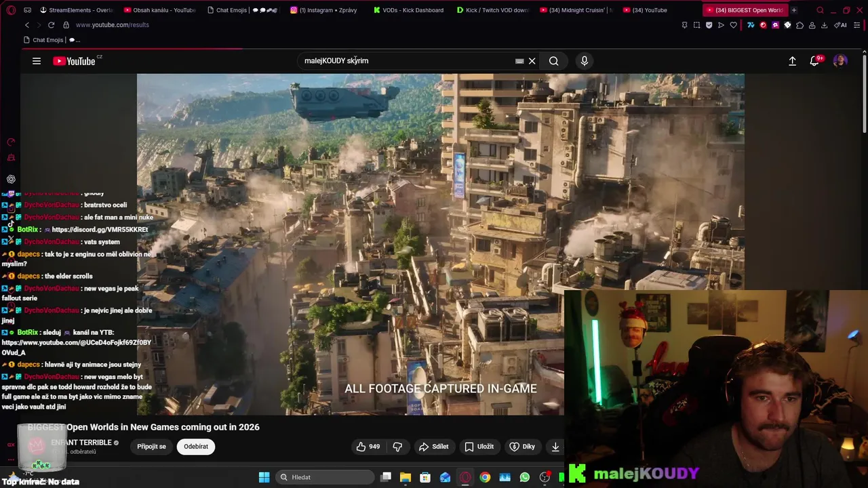Click the Opera pin icon in address bar
This screenshot has height=488, width=868.
(x=684, y=25)
